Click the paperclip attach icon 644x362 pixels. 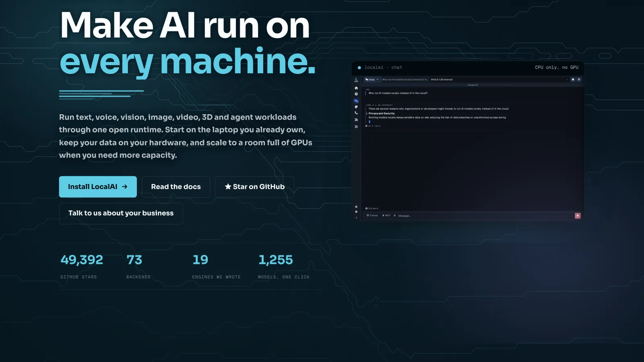pos(395,216)
